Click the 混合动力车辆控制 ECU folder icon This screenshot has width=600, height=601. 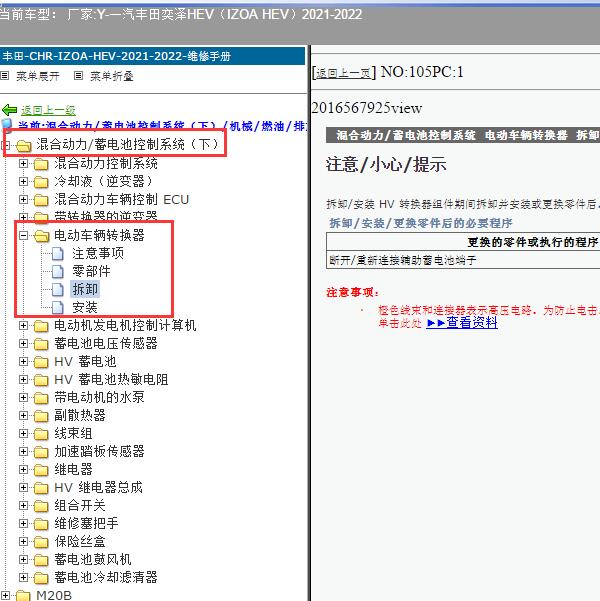point(41,200)
